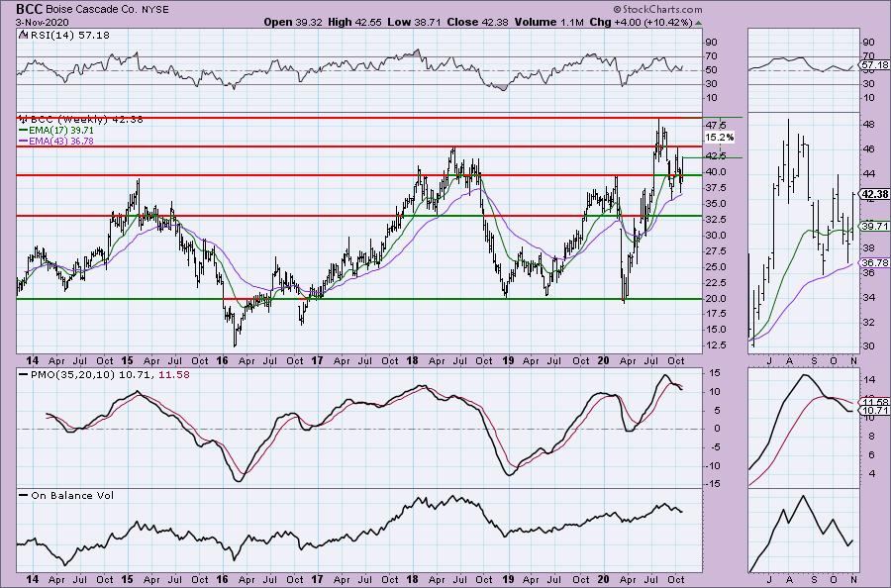Click the 39.71 EMA value tag on axis
891x588 pixels.
[x=874, y=226]
